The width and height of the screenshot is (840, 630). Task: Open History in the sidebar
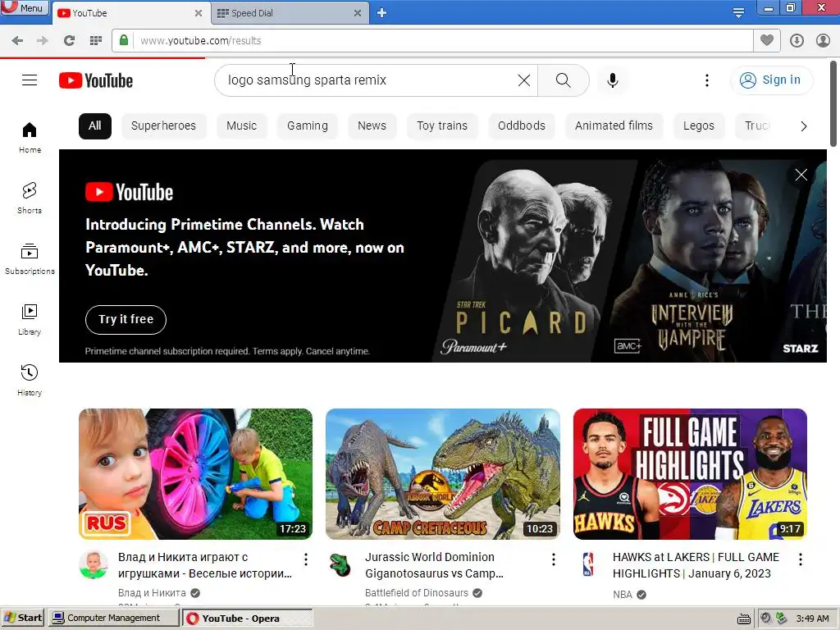(30, 381)
